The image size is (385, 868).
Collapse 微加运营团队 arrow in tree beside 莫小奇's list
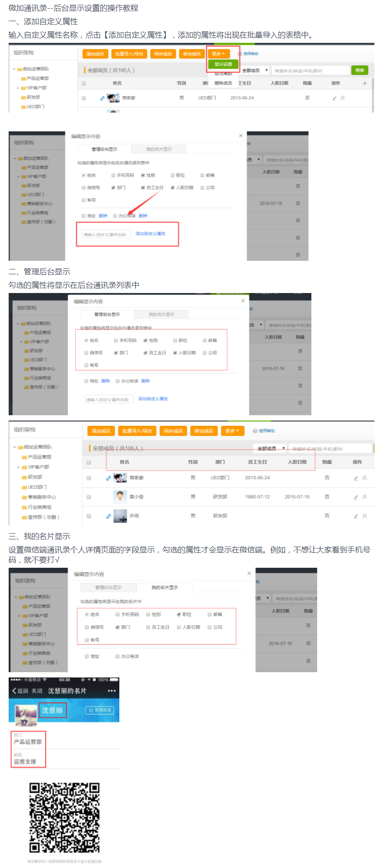click(x=14, y=447)
